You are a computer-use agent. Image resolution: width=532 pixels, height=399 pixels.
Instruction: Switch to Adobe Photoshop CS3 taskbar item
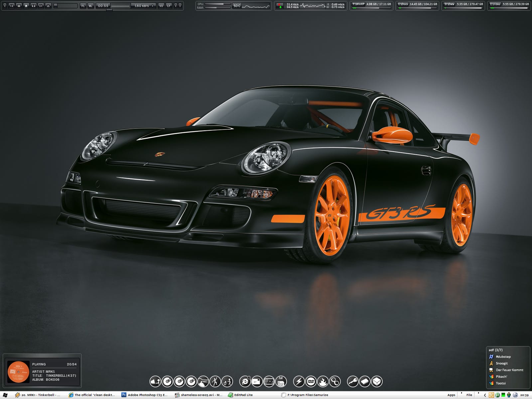pyautogui.click(x=145, y=395)
